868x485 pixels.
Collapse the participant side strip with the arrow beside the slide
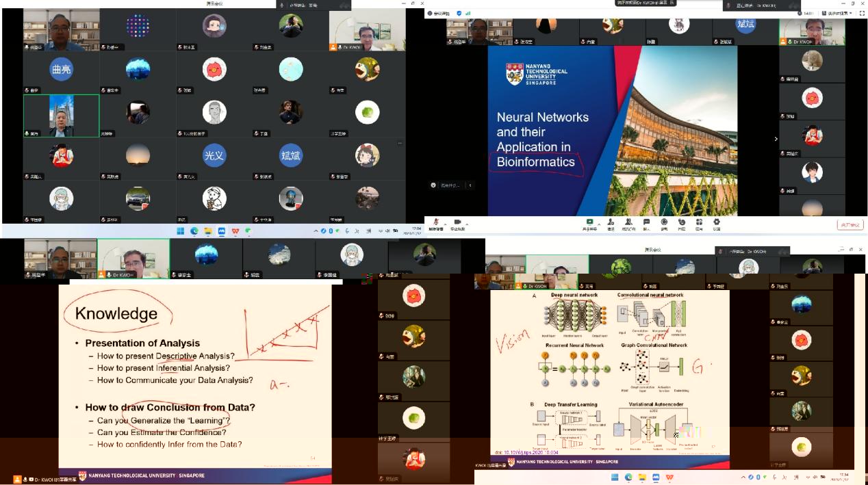click(x=776, y=139)
